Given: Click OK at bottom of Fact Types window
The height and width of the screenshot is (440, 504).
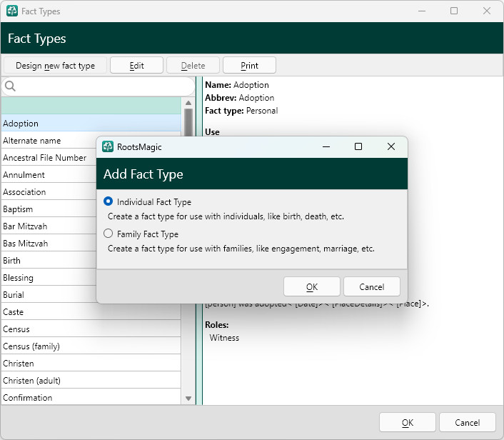Looking at the screenshot, I should click(x=407, y=422).
